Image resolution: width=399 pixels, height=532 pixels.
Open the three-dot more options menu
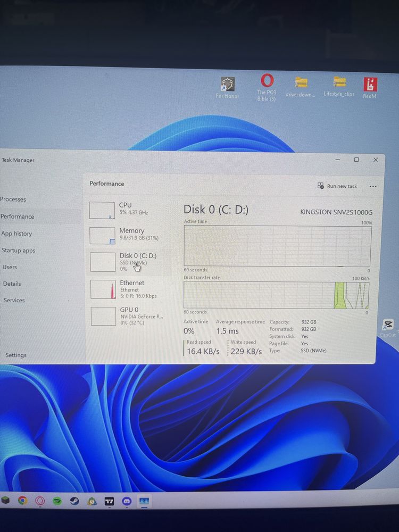point(373,186)
